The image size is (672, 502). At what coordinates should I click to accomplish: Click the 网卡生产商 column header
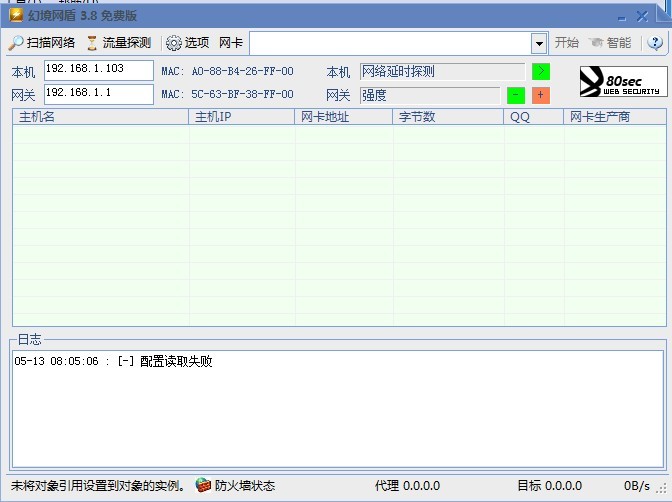click(x=615, y=117)
